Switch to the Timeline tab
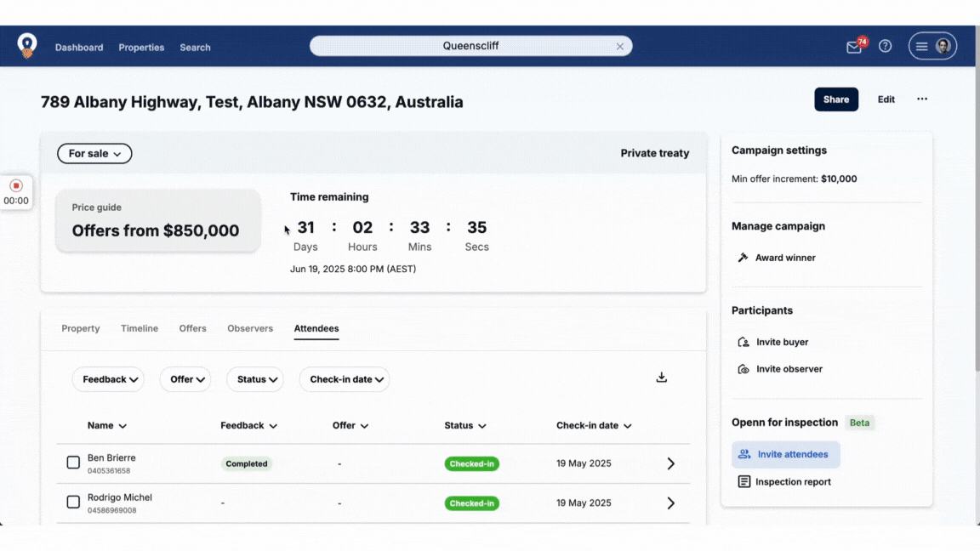Screen dimensions: 980x551 (140, 328)
